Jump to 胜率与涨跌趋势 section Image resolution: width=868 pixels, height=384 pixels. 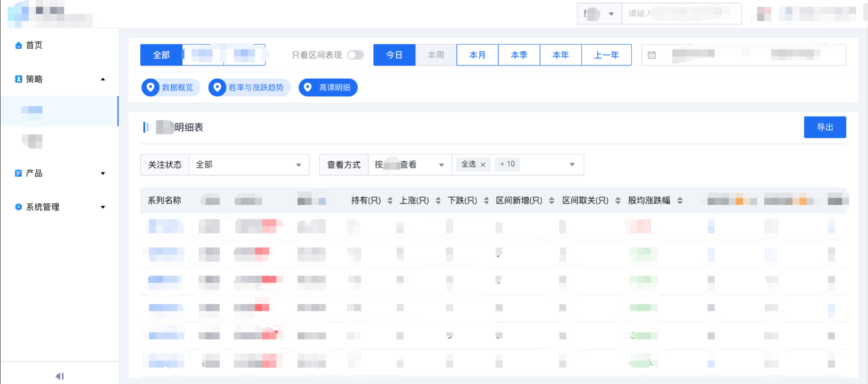coord(250,87)
